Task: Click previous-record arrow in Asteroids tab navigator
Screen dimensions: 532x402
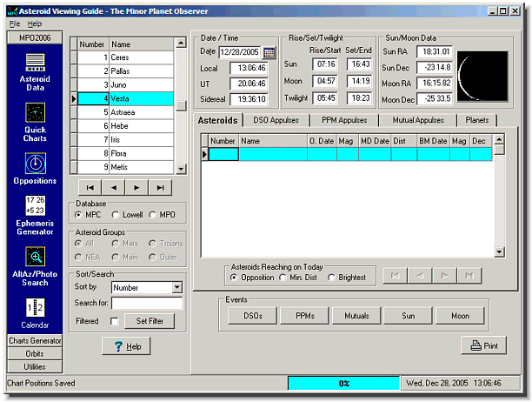Action: (x=420, y=276)
